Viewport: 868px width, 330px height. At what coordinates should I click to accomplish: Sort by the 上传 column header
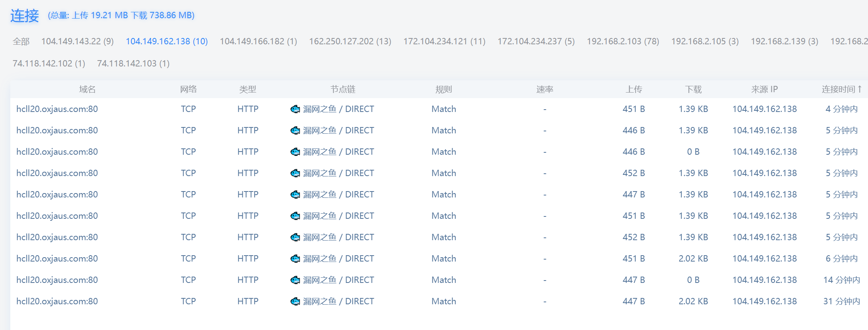coord(634,89)
